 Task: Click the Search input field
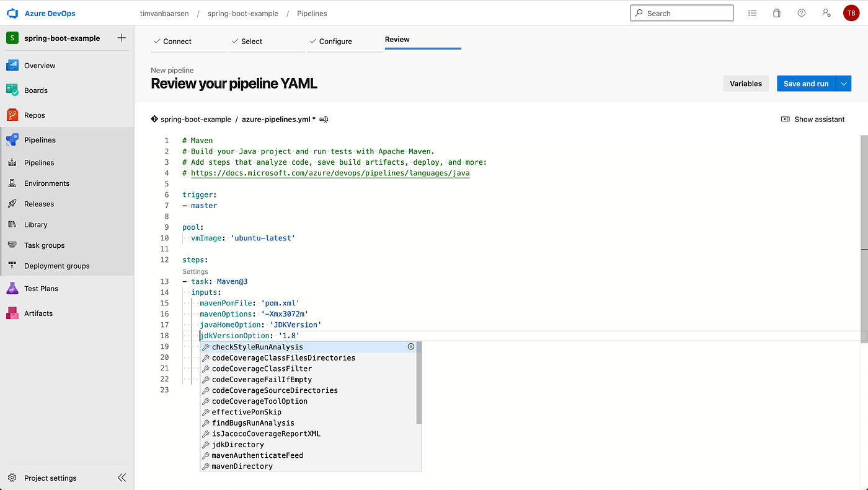click(x=682, y=13)
